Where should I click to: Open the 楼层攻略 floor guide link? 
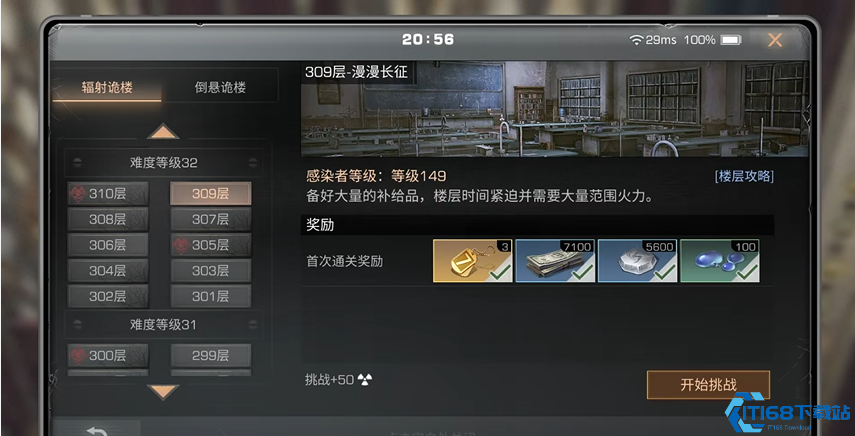[744, 176]
